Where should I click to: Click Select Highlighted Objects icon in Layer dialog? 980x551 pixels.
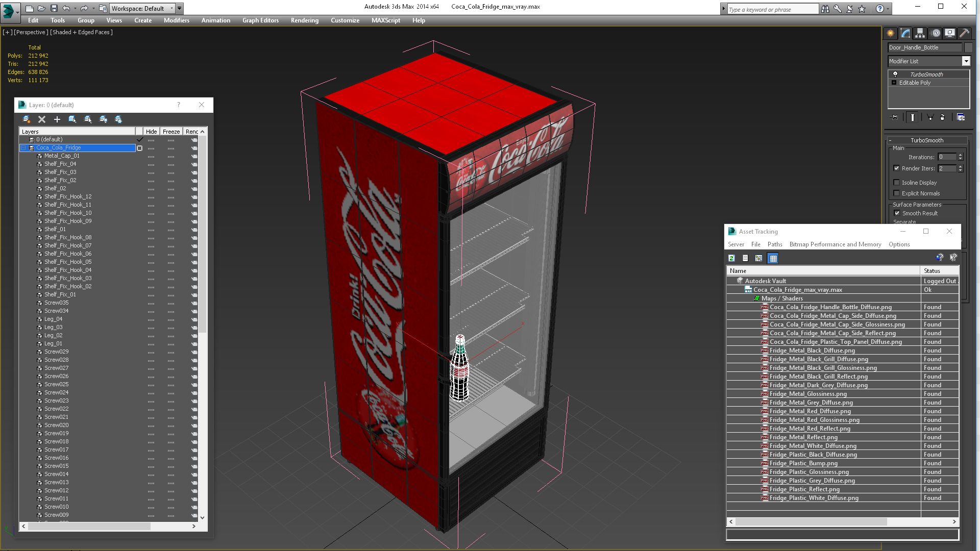72,119
